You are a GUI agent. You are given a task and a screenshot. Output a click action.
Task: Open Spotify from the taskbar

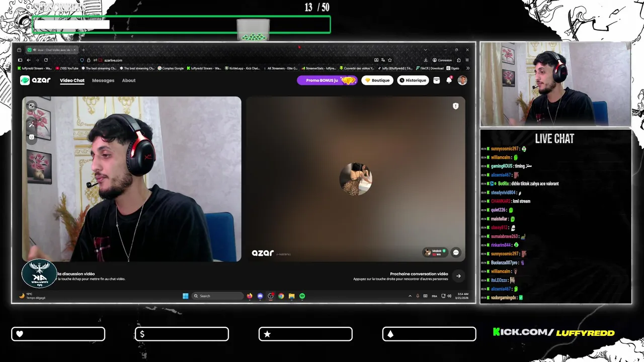pos(302,296)
